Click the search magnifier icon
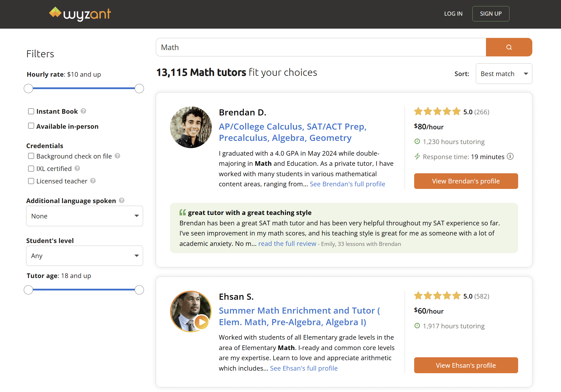The image size is (561, 392). click(509, 47)
